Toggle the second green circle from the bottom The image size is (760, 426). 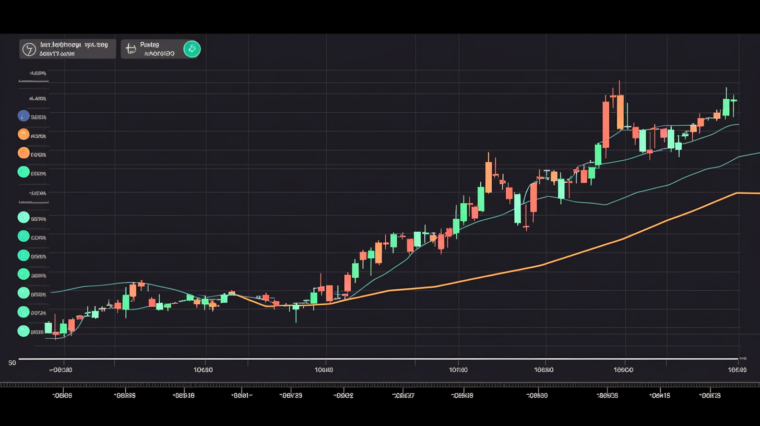[x=24, y=311]
